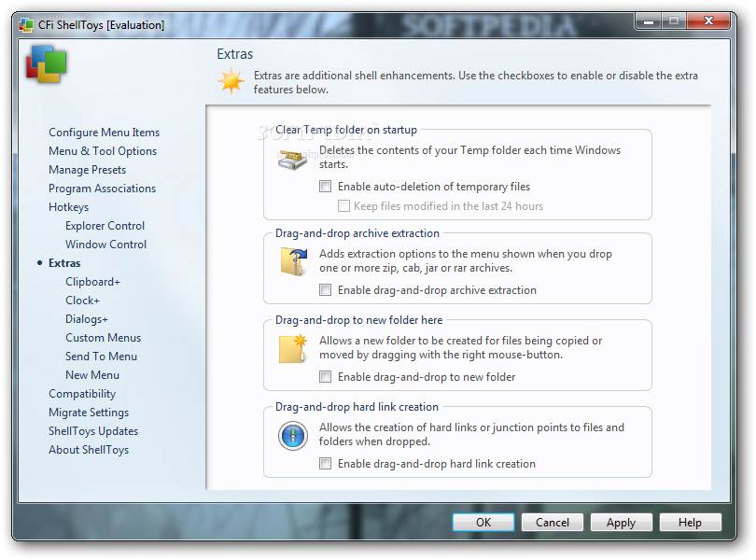
Task: Check Keep files modified in last 24 hours
Action: tap(343, 206)
